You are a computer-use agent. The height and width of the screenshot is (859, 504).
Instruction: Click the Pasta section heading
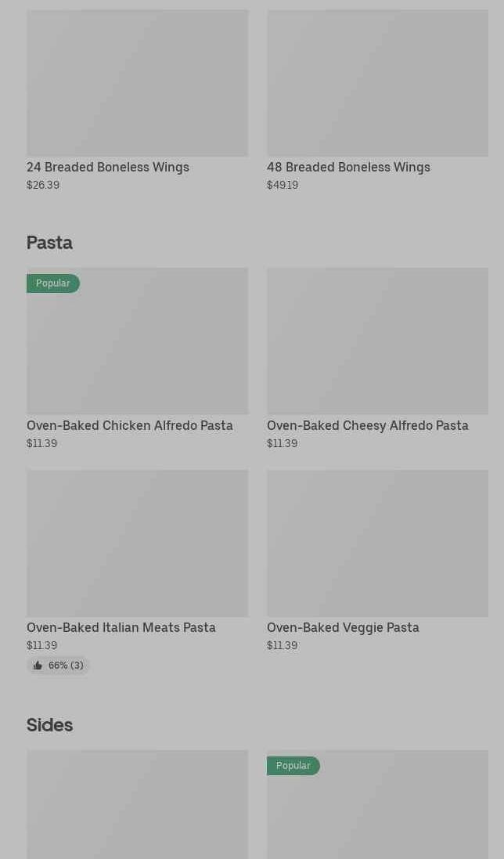[49, 243]
